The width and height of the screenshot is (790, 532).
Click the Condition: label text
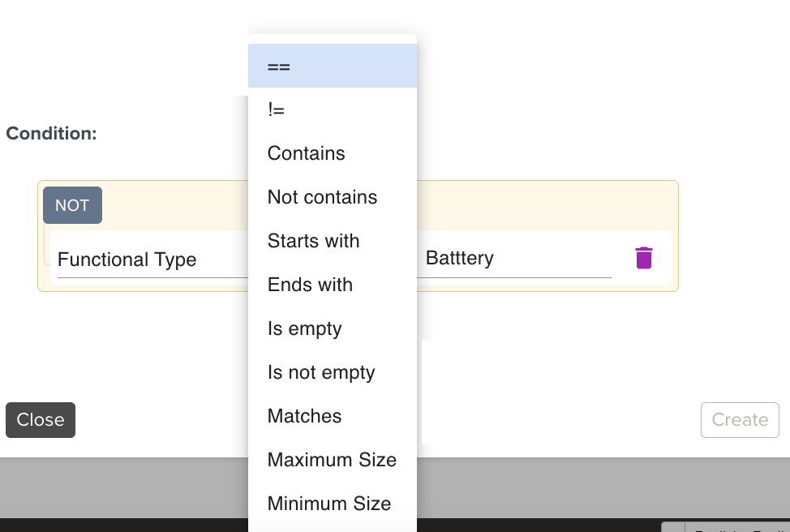coord(51,133)
